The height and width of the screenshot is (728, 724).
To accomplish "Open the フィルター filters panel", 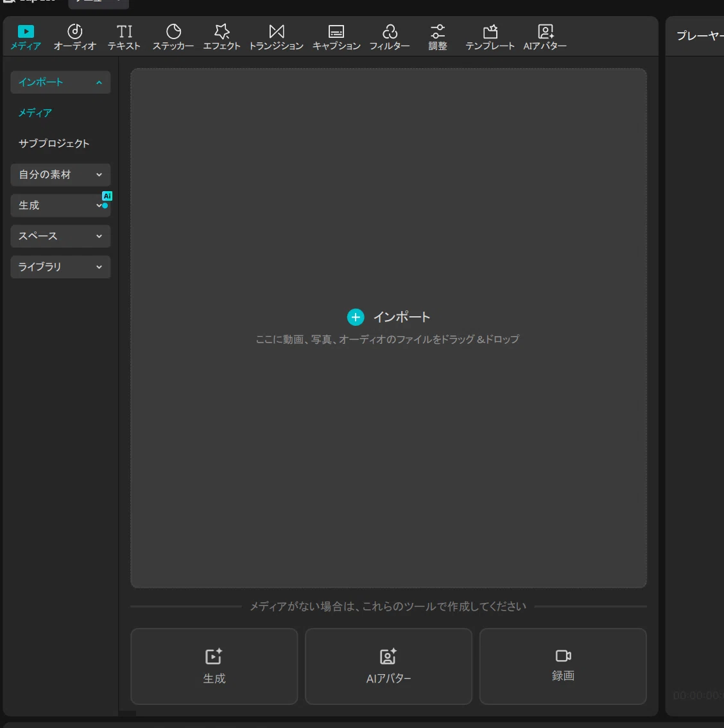I will click(x=390, y=37).
